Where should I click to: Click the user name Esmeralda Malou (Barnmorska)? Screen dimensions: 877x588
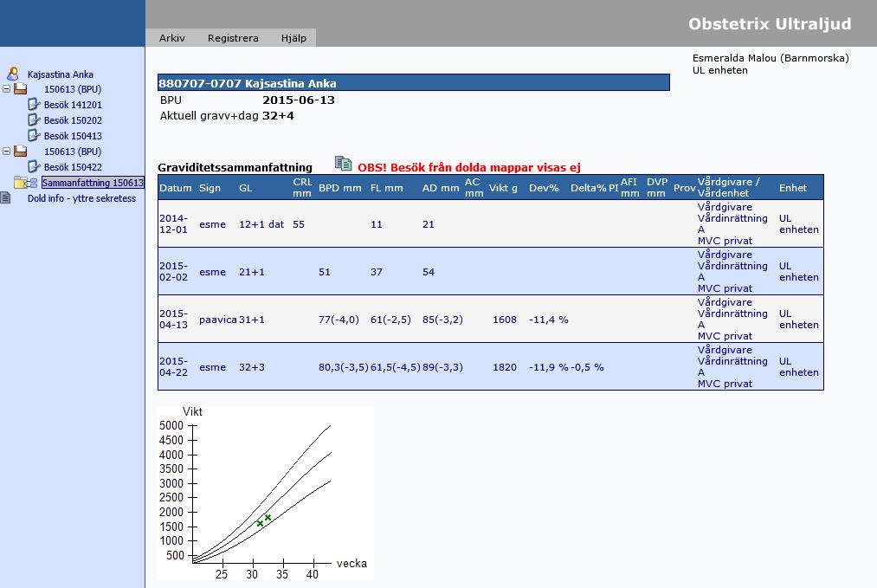point(771,58)
